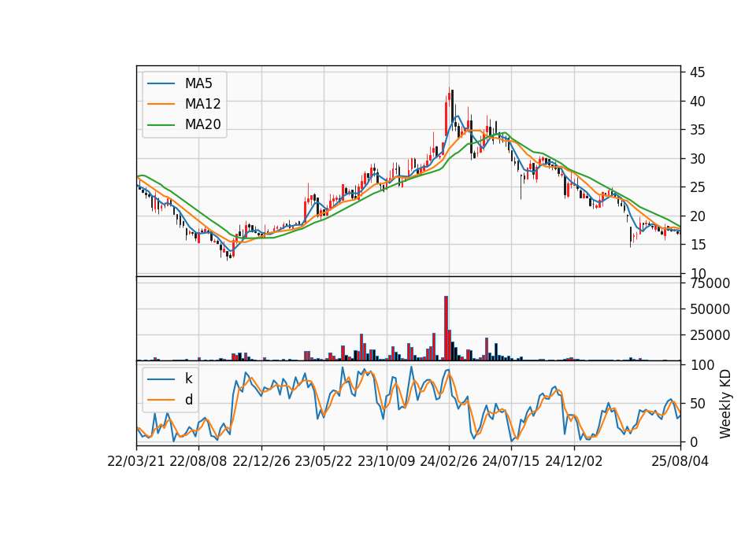Click the 24/07/15 date label
756x543 pixels.
pyautogui.click(x=510, y=461)
